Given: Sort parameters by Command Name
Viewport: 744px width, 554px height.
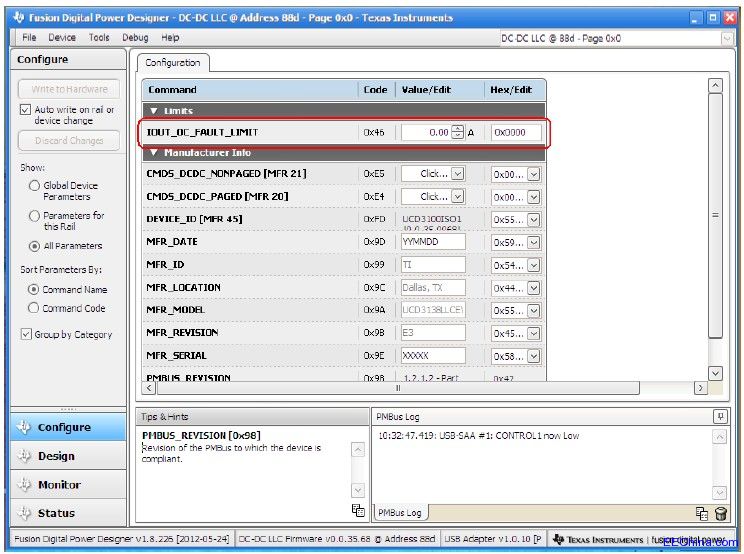Looking at the screenshot, I should click(x=33, y=289).
